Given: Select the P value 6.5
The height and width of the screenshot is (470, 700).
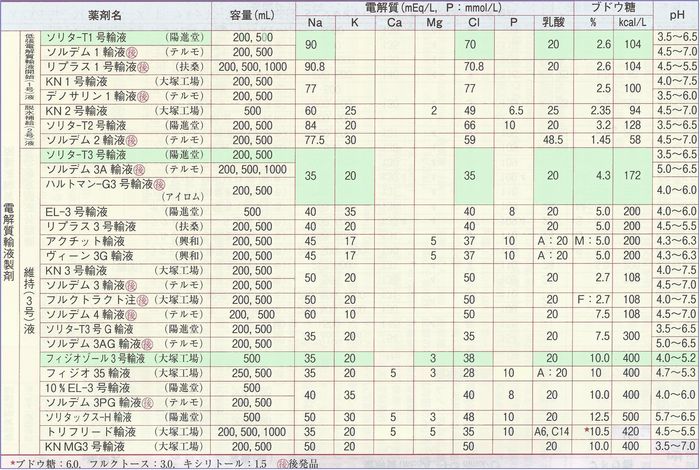Looking at the screenshot, I should [x=515, y=111].
